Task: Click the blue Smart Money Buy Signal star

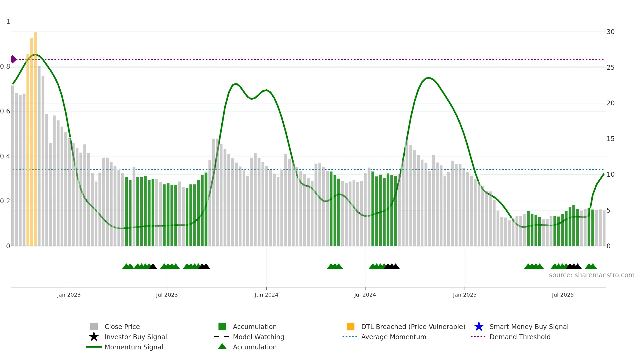Action: (x=479, y=327)
